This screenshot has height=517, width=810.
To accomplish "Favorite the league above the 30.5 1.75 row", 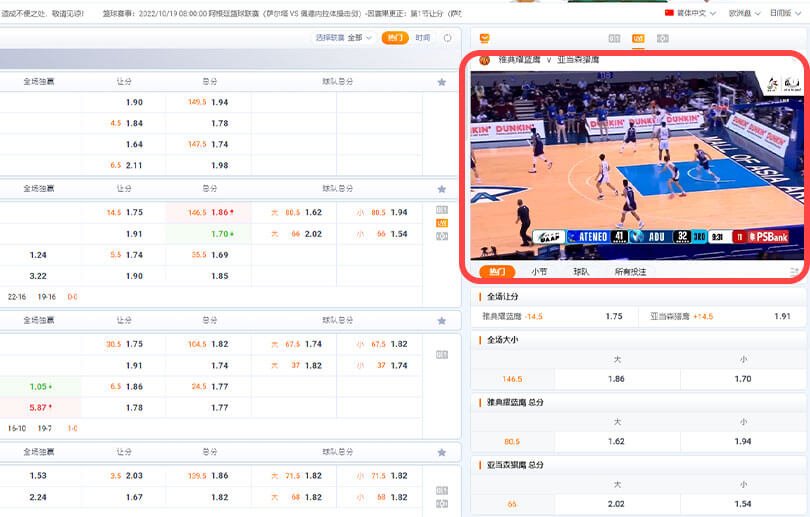I will (x=442, y=320).
